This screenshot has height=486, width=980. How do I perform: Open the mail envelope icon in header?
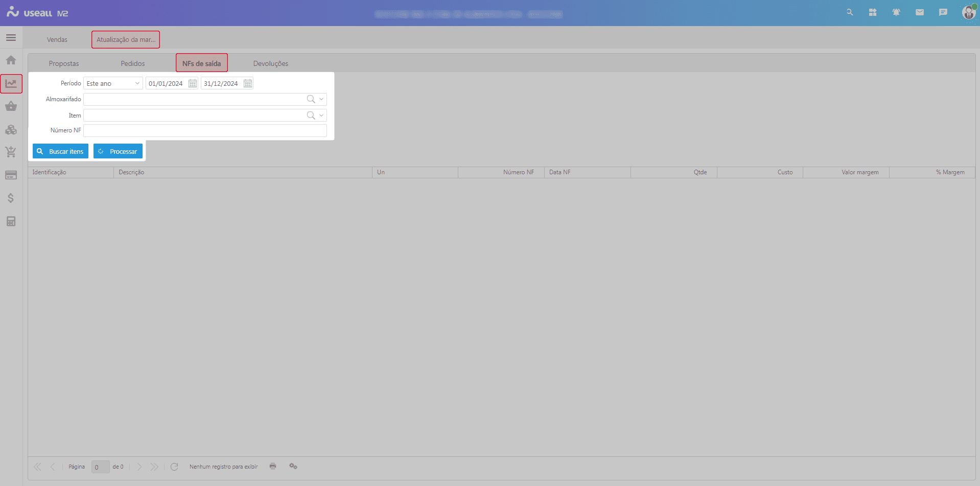pos(919,12)
